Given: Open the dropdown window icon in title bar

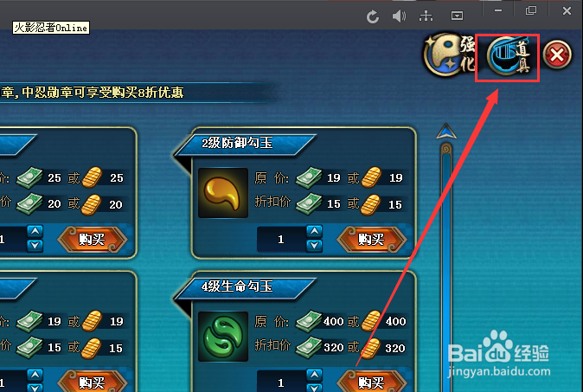Looking at the screenshot, I should (457, 16).
